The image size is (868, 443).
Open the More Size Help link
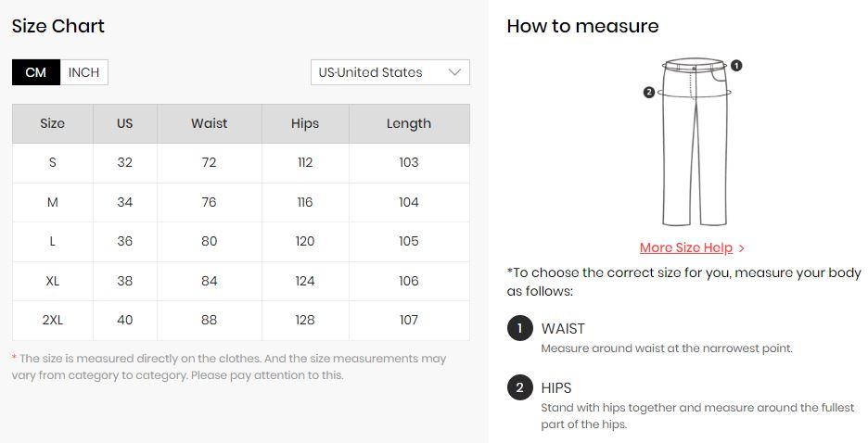point(686,247)
